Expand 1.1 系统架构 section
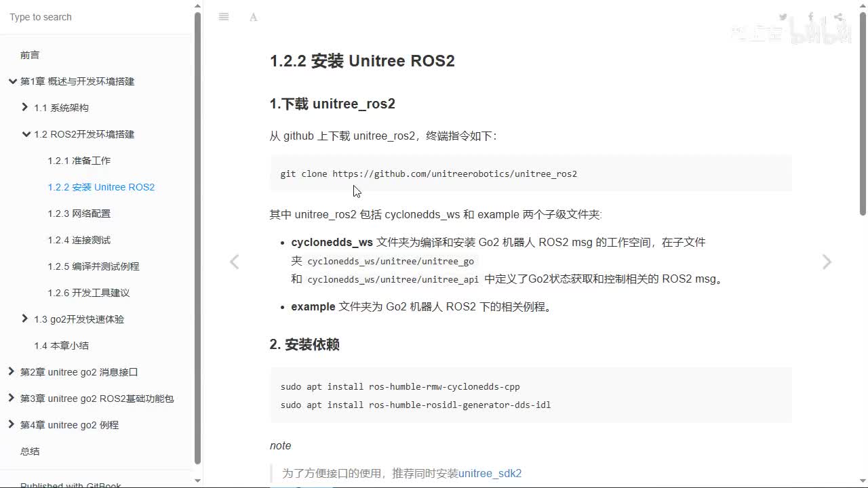The width and height of the screenshot is (868, 488). coord(25,107)
